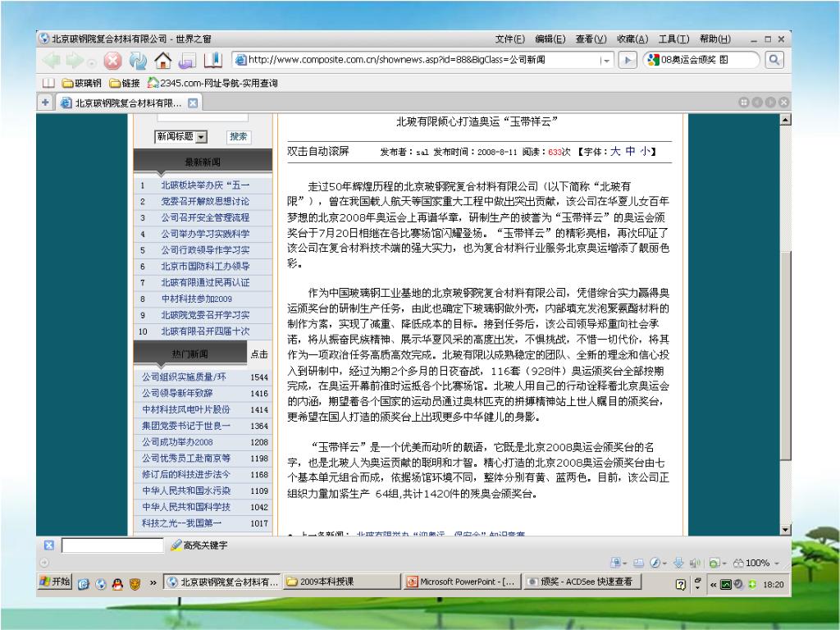
Task: Expand the quick launch overflow chevron
Action: coord(153,583)
